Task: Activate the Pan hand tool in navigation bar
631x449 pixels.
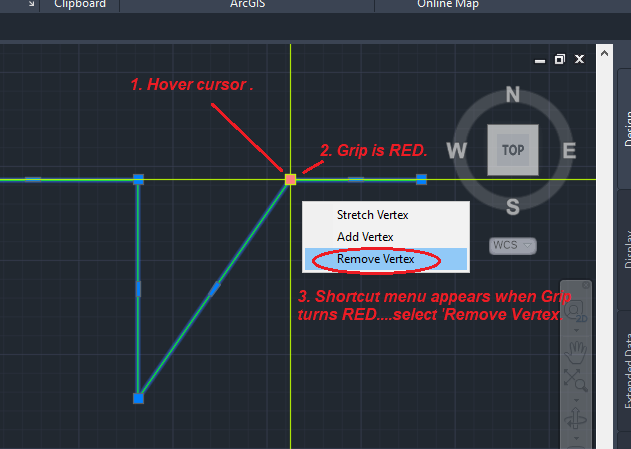Action: click(575, 351)
